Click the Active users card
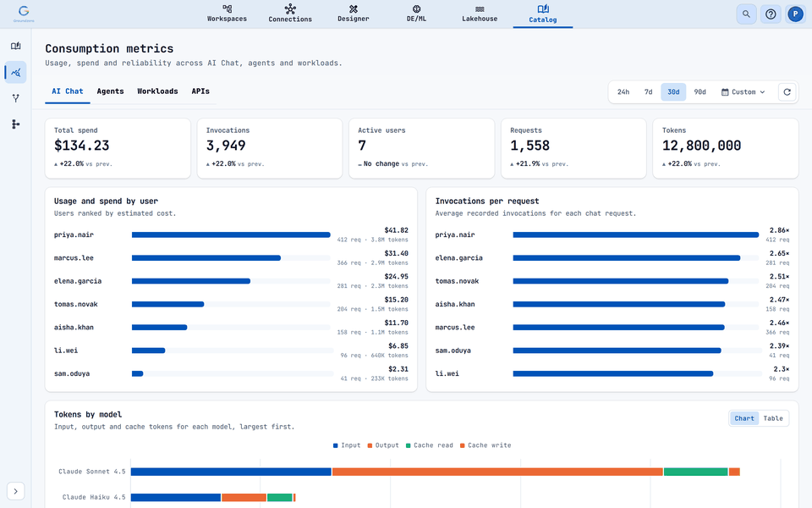 pos(421,148)
